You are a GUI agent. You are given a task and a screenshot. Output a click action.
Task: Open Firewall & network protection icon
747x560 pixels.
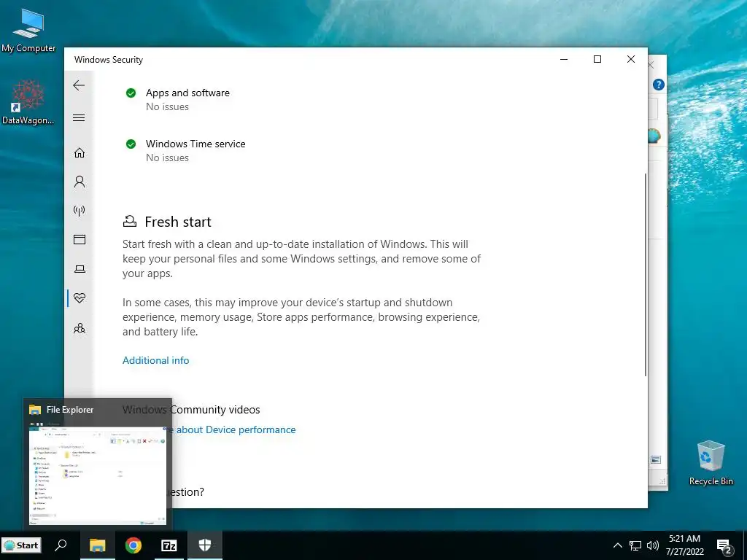(x=80, y=211)
